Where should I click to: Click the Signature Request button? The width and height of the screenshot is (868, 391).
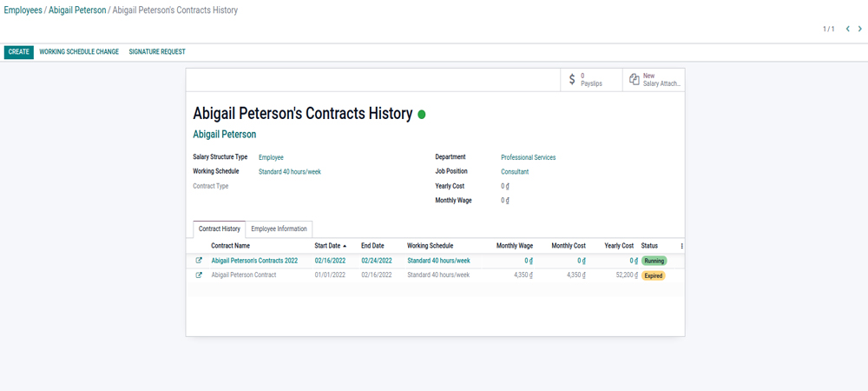pyautogui.click(x=157, y=52)
